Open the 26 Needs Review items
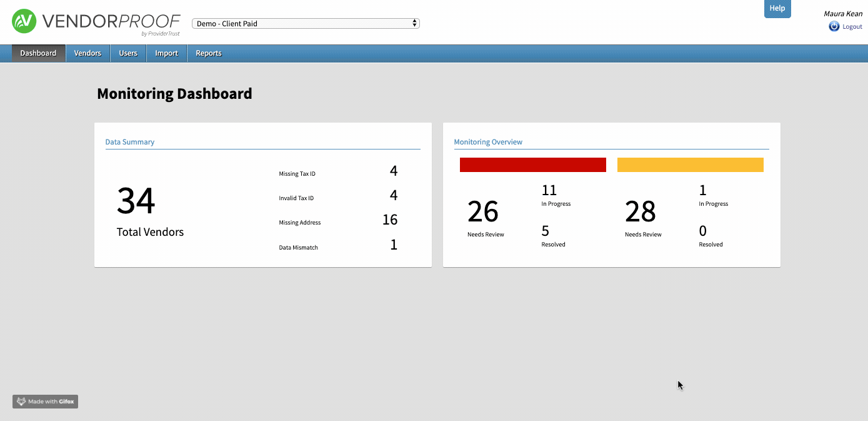 coord(483,213)
